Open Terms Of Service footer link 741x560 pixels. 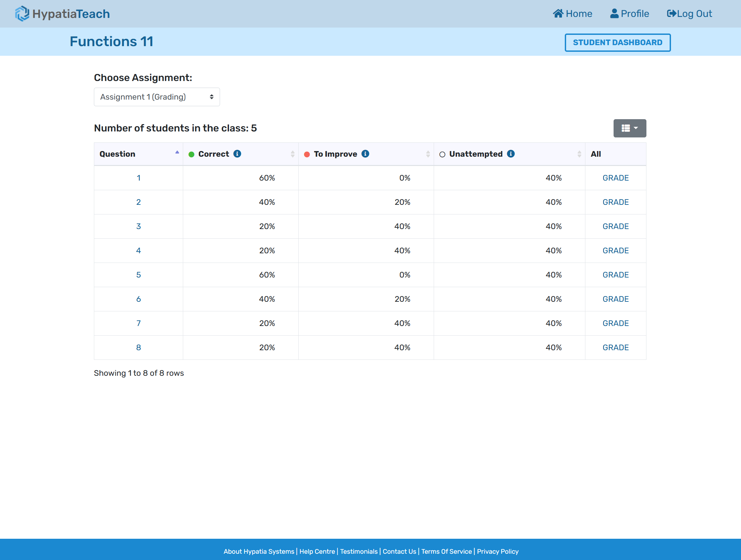[446, 551]
